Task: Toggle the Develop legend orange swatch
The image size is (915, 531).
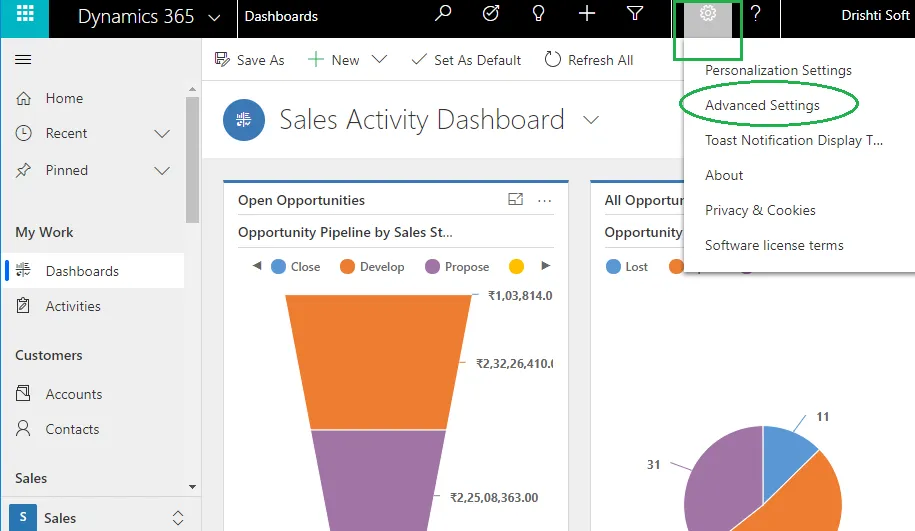Action: [347, 267]
